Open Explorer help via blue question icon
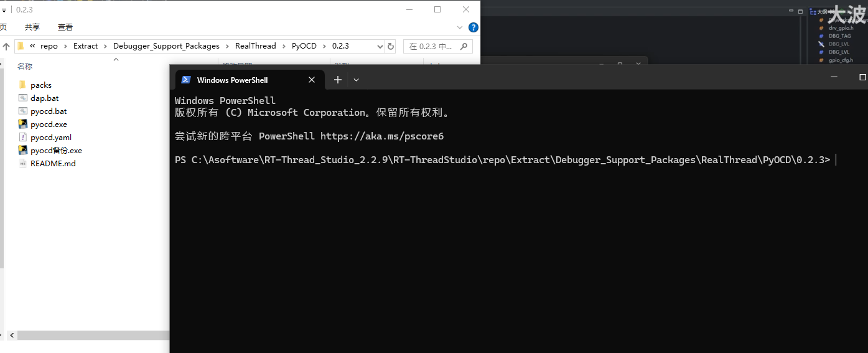The height and width of the screenshot is (353, 868). tap(473, 27)
